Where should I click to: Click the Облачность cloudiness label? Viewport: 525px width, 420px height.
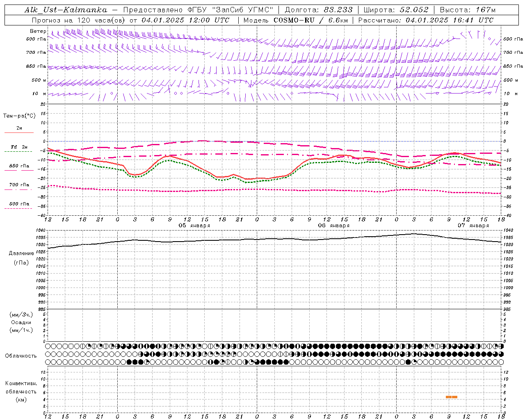click(x=21, y=356)
